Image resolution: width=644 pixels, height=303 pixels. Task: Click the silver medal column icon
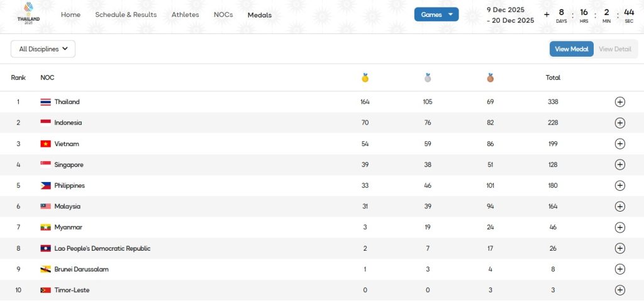click(428, 78)
